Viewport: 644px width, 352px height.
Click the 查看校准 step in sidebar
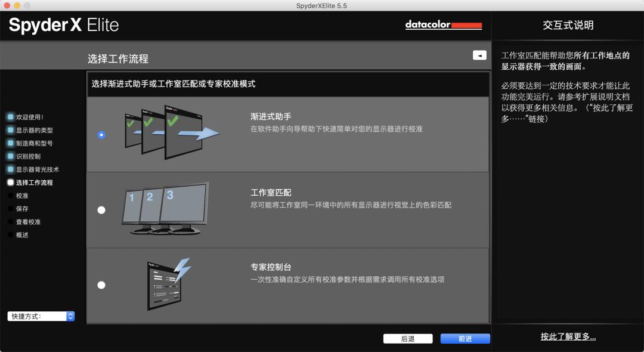pos(29,222)
